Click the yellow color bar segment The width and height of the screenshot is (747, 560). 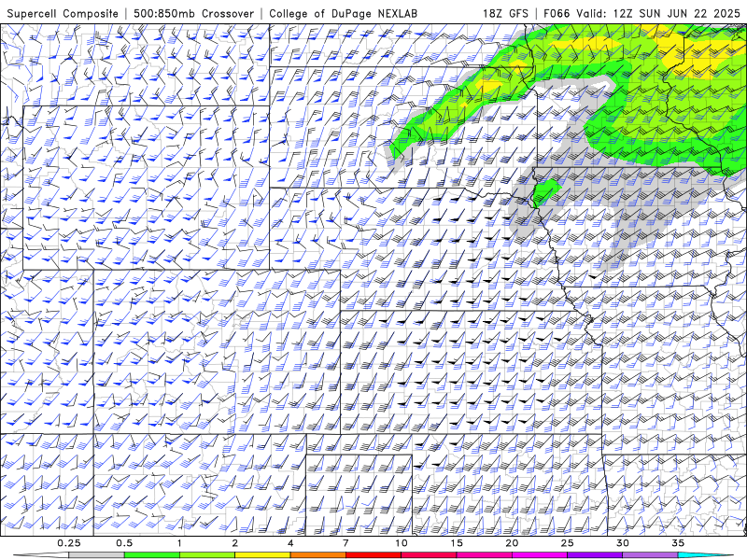[262, 555]
